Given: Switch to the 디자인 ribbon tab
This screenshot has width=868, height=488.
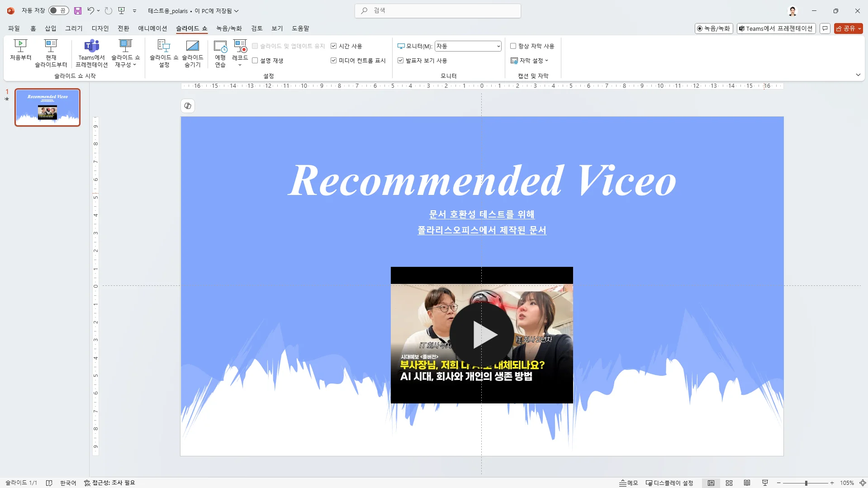Looking at the screenshot, I should point(100,28).
